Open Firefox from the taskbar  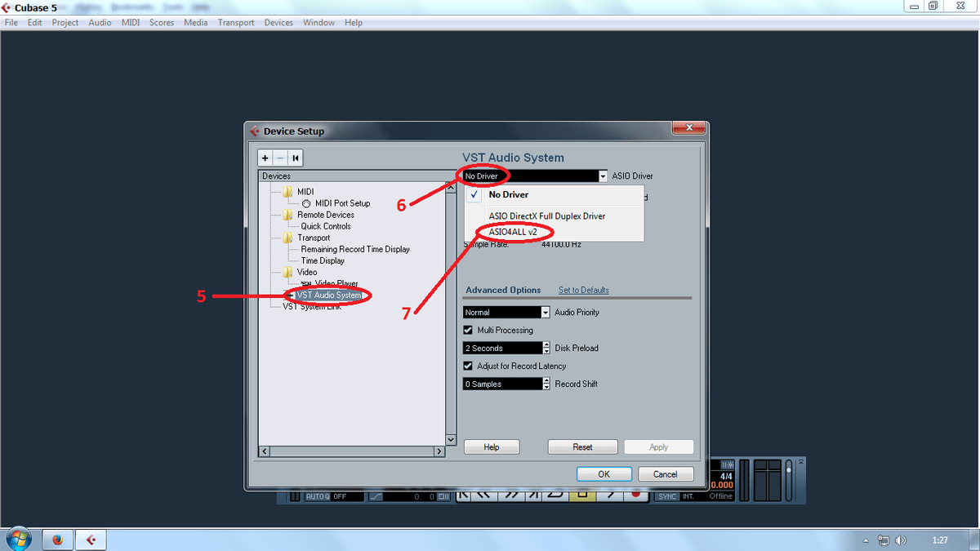coord(57,540)
